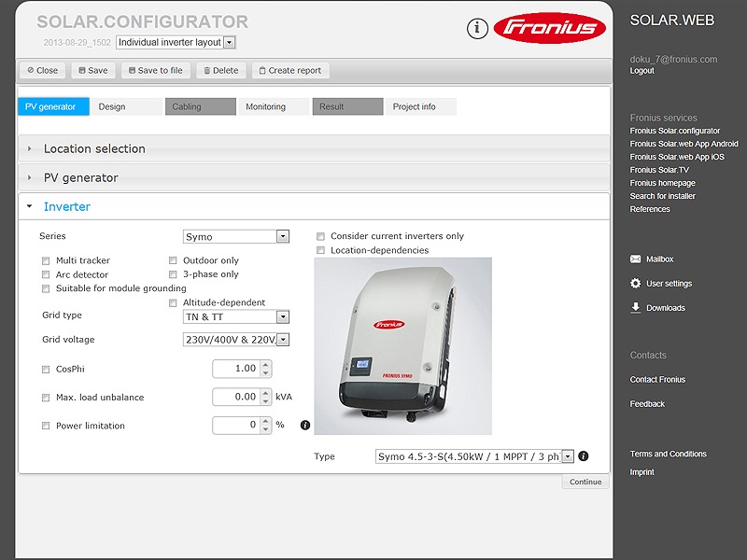The height and width of the screenshot is (560, 747).
Task: Open Create report
Action: 291,70
